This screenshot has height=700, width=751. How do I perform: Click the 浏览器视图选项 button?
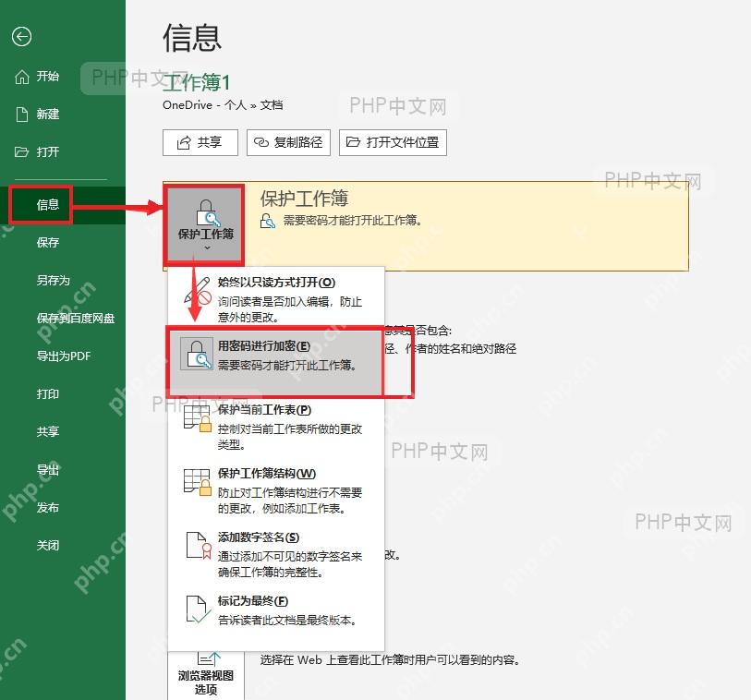[x=206, y=676]
